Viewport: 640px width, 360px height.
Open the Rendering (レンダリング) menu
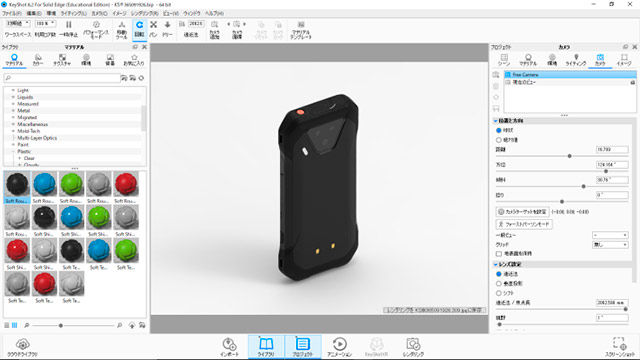pos(145,13)
